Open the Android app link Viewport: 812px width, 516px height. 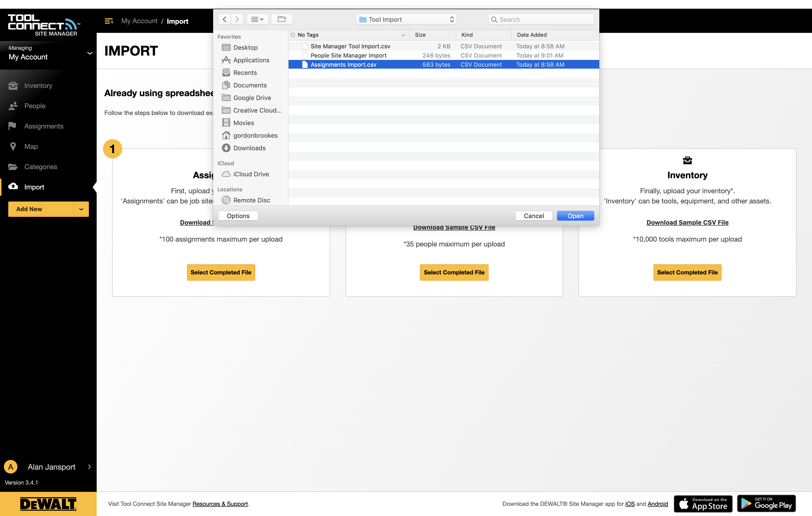pyautogui.click(x=658, y=504)
